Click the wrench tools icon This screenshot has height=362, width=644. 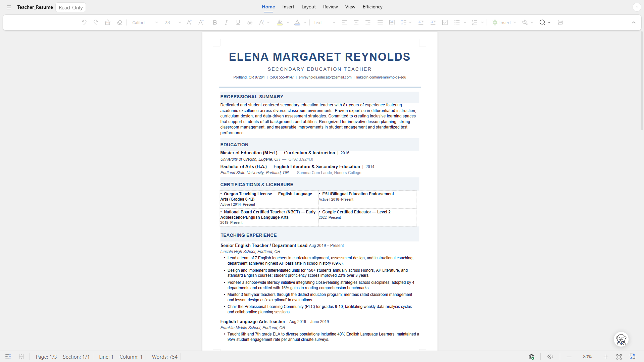(x=525, y=22)
